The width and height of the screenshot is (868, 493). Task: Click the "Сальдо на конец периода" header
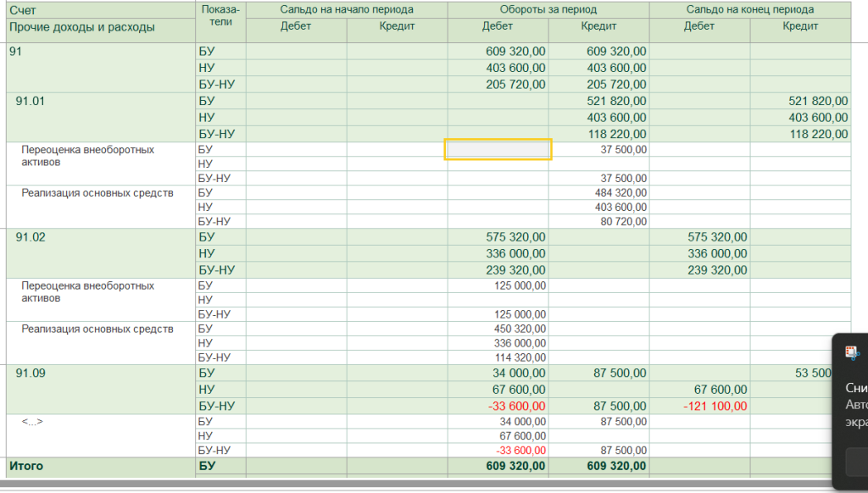point(750,9)
